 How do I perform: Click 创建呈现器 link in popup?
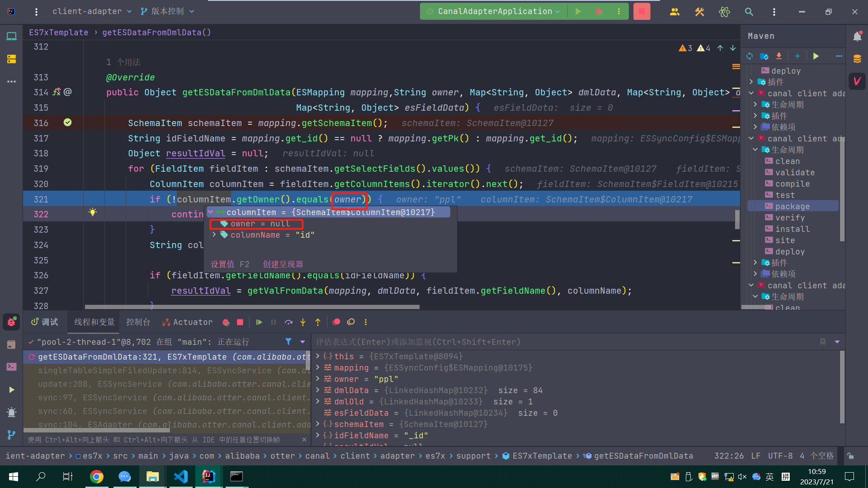click(283, 264)
